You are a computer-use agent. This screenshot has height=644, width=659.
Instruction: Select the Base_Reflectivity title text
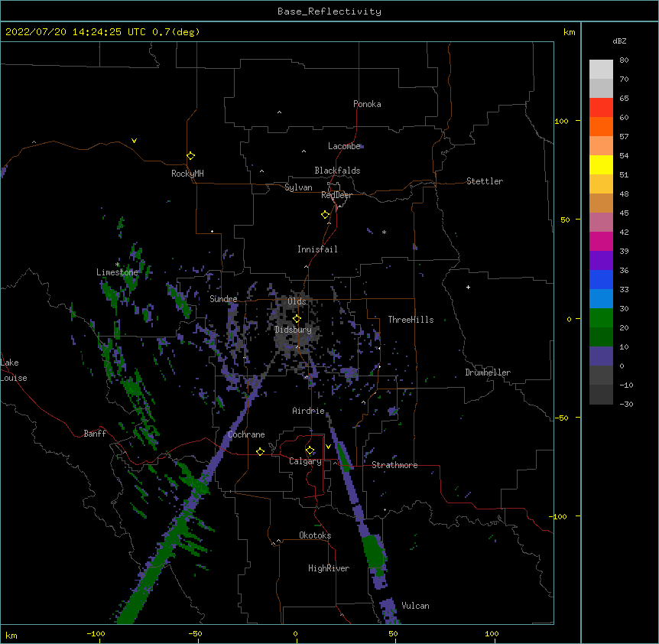pos(329,11)
